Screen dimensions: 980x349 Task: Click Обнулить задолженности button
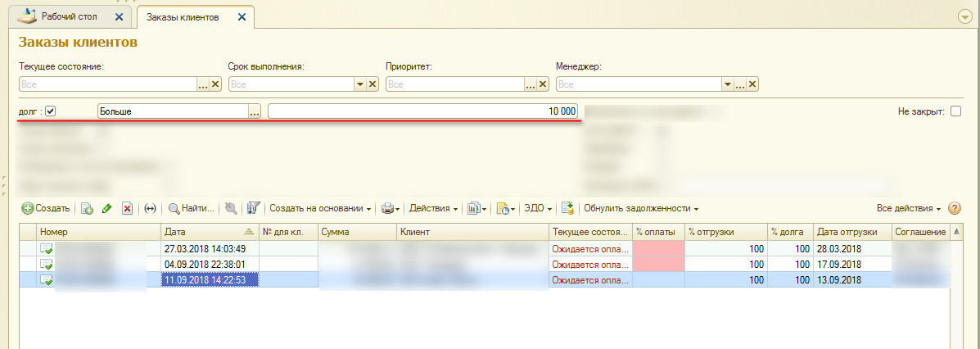[640, 209]
